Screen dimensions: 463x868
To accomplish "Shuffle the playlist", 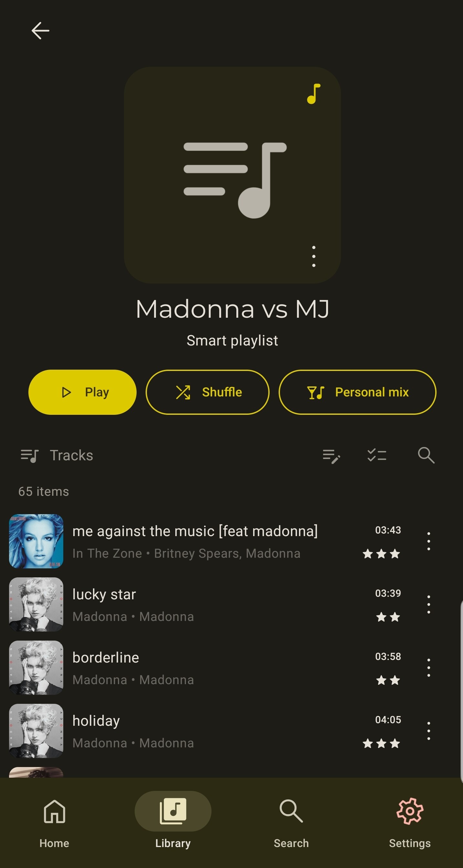I will pyautogui.click(x=207, y=392).
